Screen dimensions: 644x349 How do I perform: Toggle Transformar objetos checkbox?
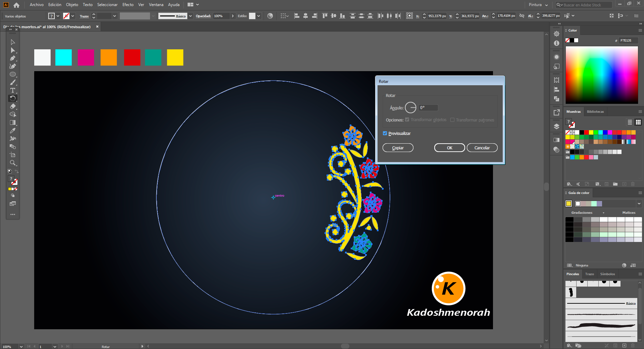point(407,120)
